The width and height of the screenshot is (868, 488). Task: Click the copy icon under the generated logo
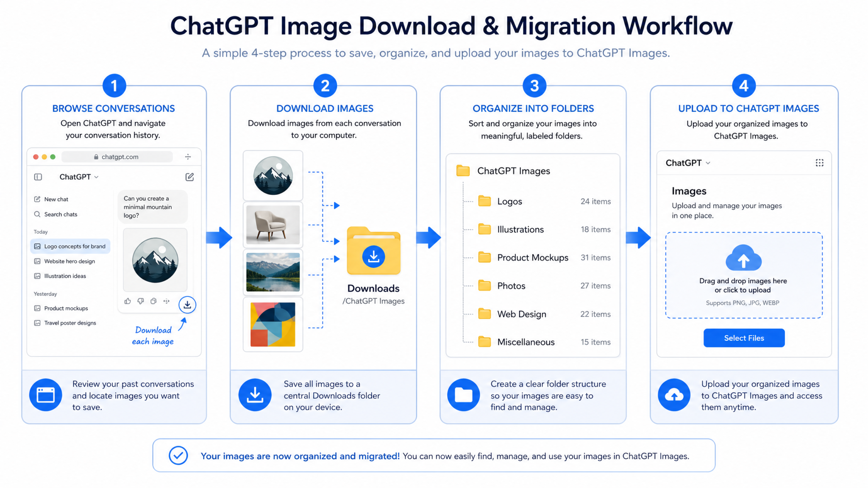[153, 301]
